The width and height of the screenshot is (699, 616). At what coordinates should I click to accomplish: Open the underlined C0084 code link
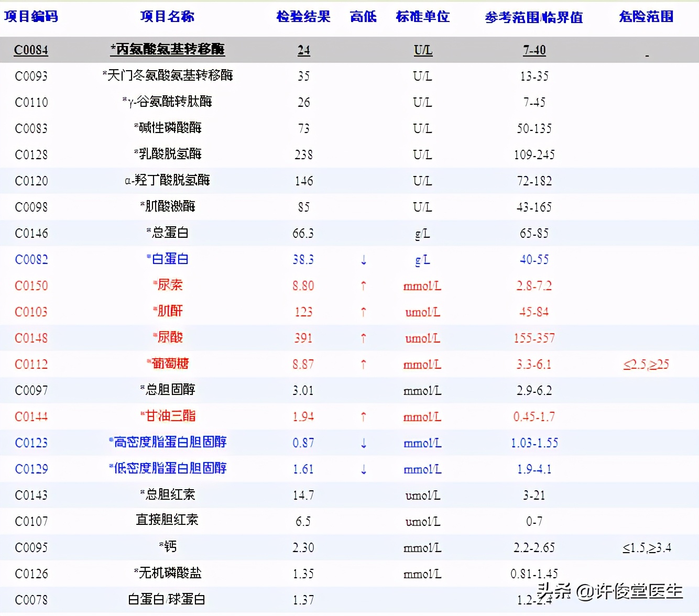point(31,50)
